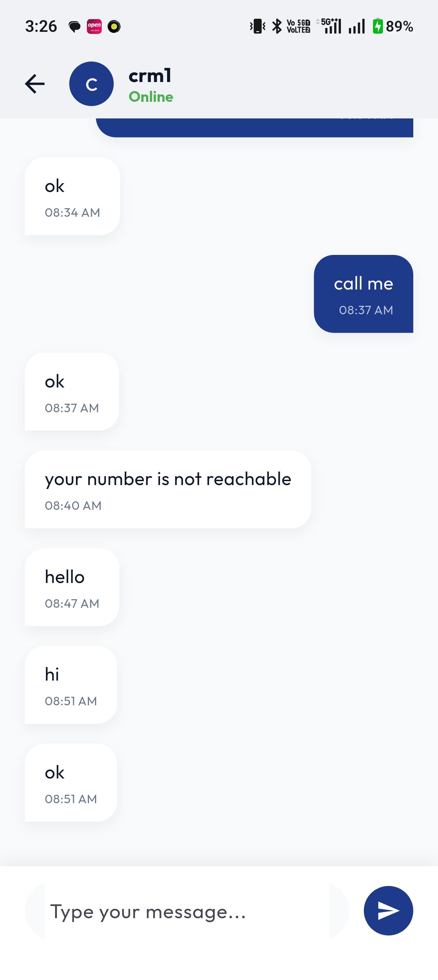Select the 'call me' sent message
438x980 pixels.
pyautogui.click(x=363, y=294)
